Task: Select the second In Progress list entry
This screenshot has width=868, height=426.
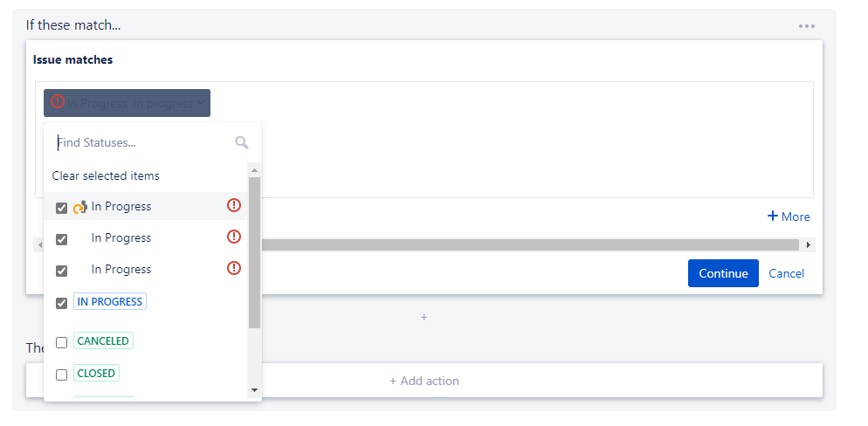Action: (146, 238)
